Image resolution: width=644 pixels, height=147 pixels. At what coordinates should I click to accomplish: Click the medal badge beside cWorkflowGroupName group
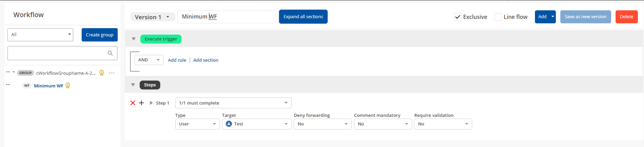102,73
